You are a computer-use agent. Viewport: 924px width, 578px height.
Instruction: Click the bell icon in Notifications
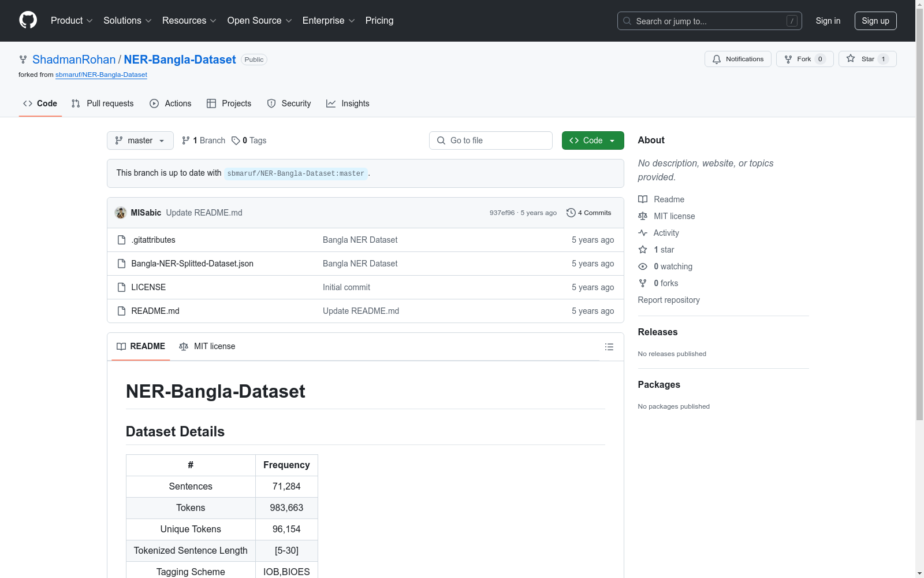tap(717, 59)
